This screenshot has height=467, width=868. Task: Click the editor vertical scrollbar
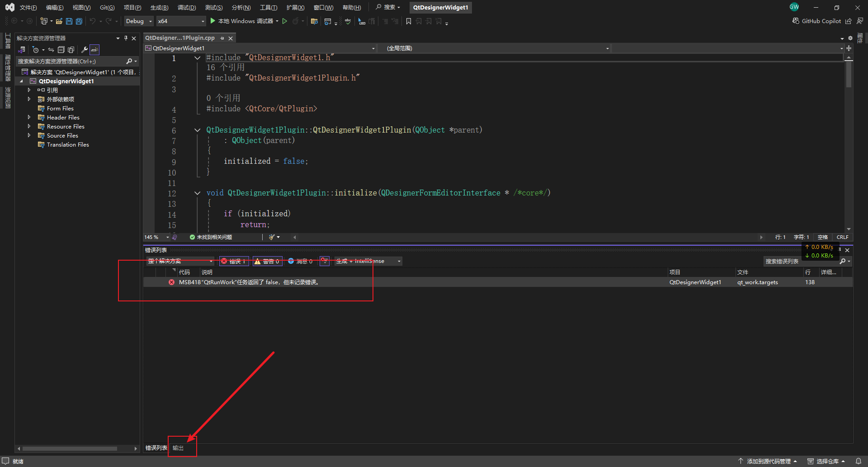point(849,143)
